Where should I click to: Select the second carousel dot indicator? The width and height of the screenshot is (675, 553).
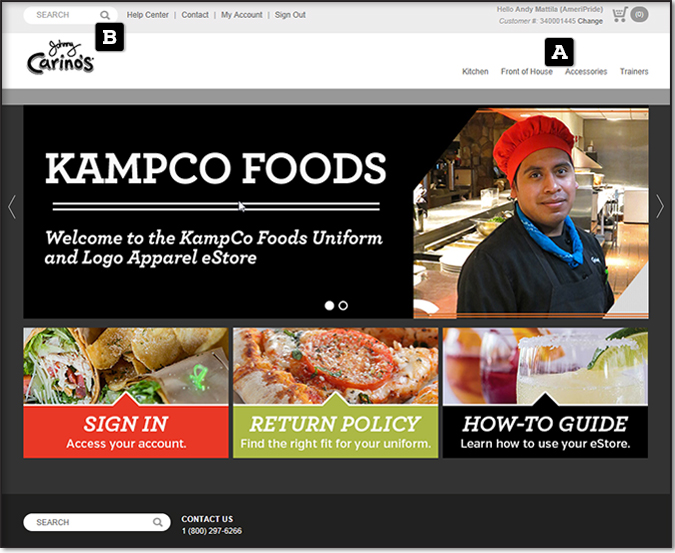pyautogui.click(x=343, y=306)
